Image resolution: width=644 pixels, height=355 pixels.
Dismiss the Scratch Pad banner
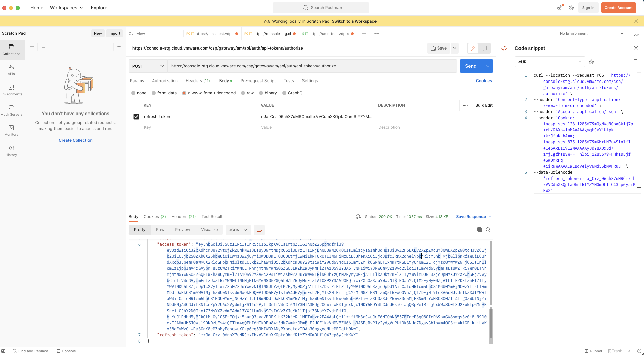(636, 21)
